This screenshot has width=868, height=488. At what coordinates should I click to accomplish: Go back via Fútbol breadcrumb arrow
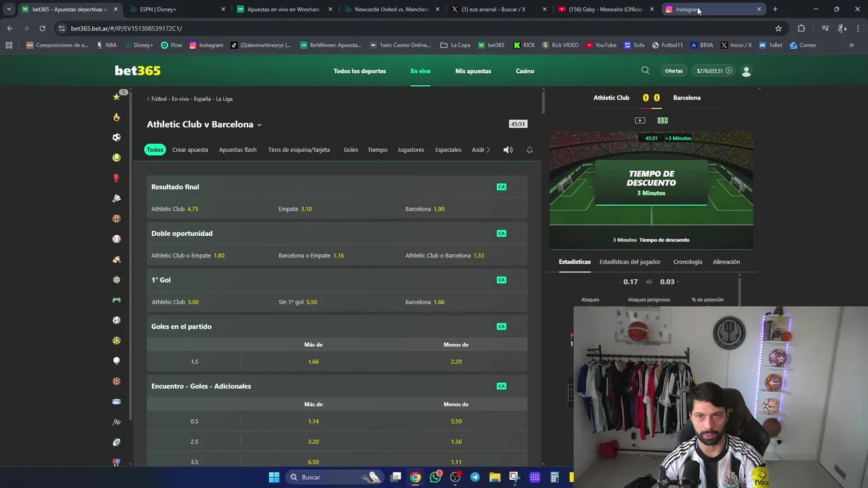click(149, 99)
